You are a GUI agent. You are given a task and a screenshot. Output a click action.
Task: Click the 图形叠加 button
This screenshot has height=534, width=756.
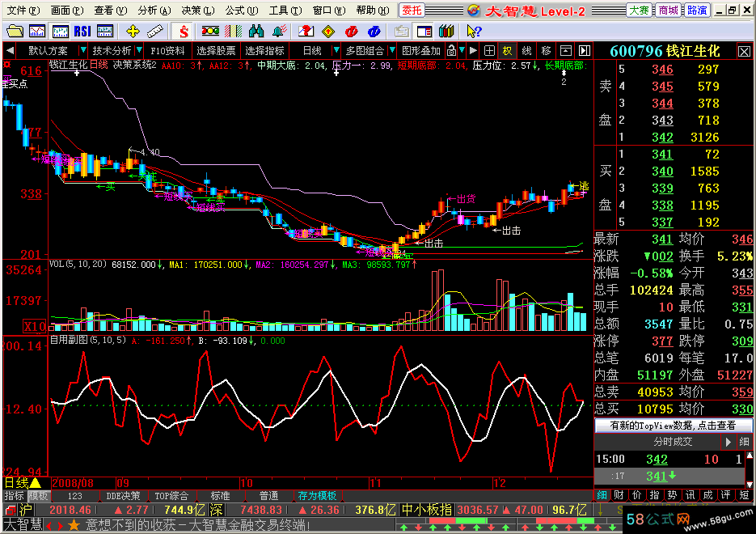(x=421, y=50)
